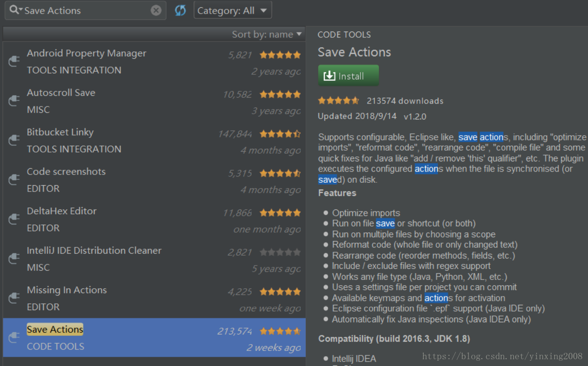Click the Features heading
Screen dimensions: 588x366
[x=337, y=193]
